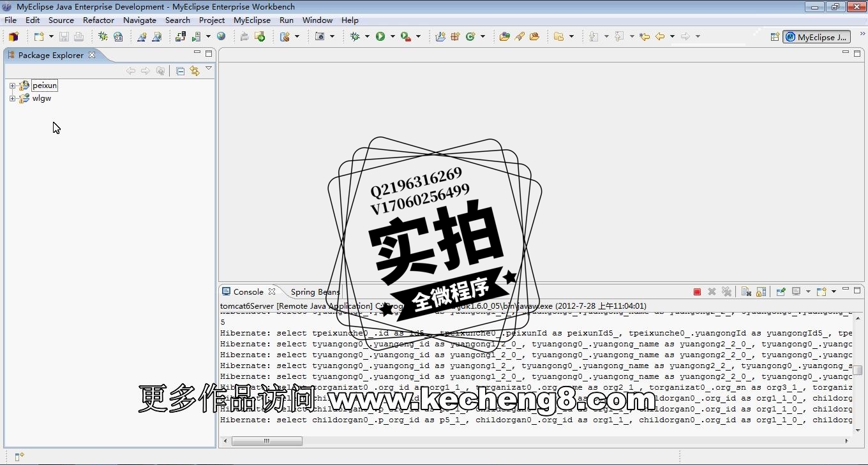Select the peixun project
868x465 pixels.
click(45, 85)
